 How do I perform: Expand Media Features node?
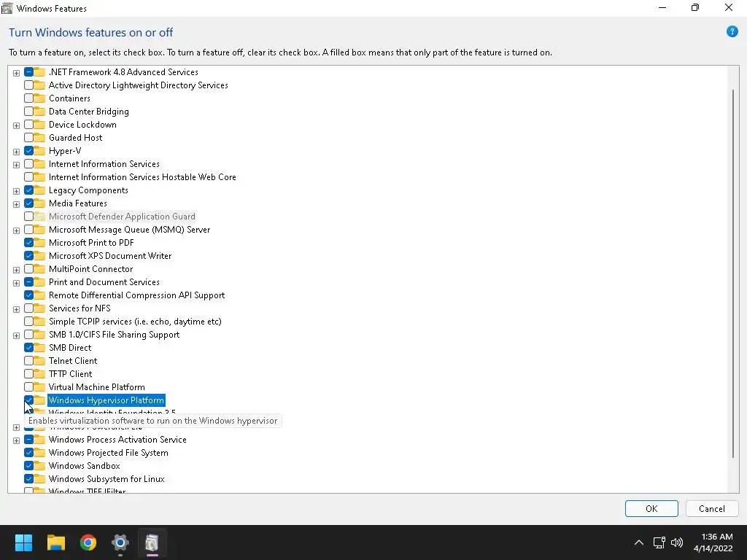(16, 204)
